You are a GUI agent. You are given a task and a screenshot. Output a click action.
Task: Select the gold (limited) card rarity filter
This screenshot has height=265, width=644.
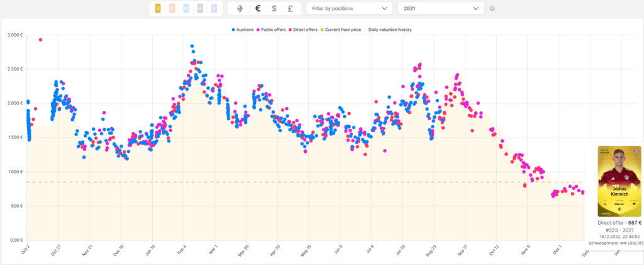tap(158, 8)
